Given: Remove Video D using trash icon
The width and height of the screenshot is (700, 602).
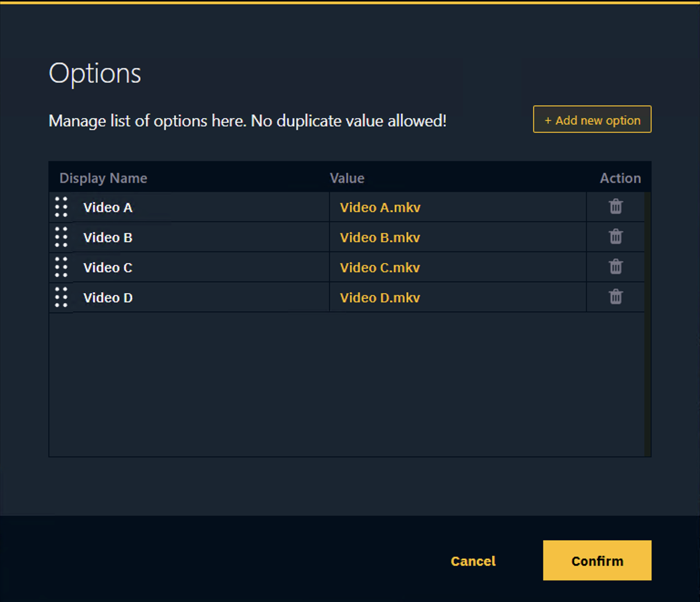Looking at the screenshot, I should 616,297.
